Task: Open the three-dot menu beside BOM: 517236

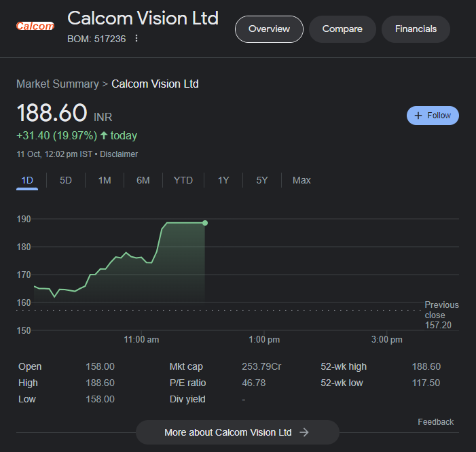Action: pyautogui.click(x=136, y=38)
